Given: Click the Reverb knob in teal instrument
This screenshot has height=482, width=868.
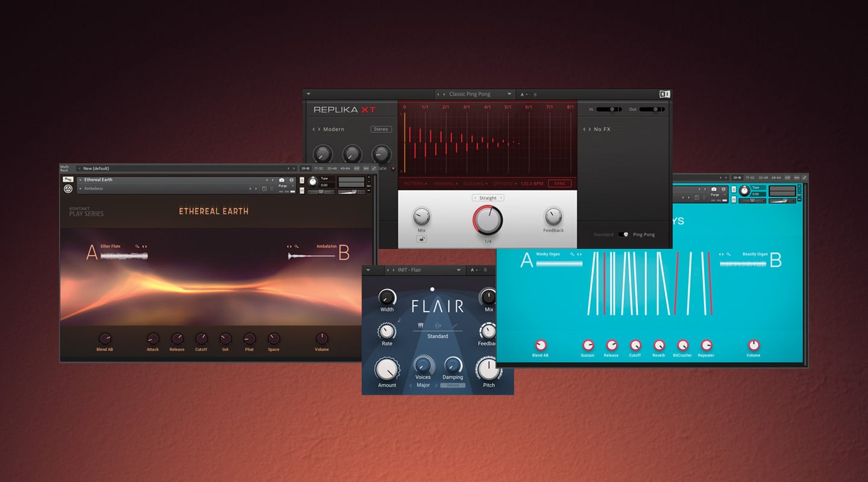Looking at the screenshot, I should pos(659,345).
